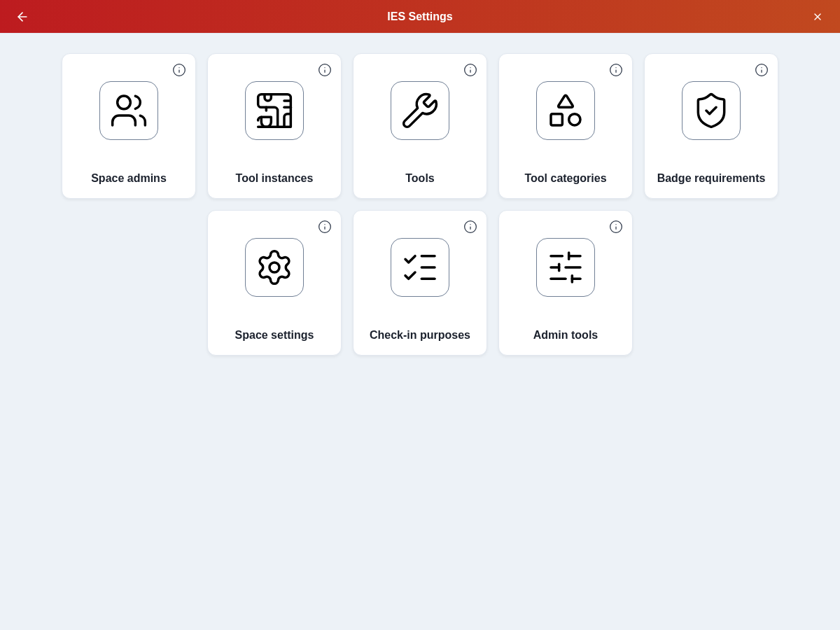Click the "Space settings" label

coord(274,335)
